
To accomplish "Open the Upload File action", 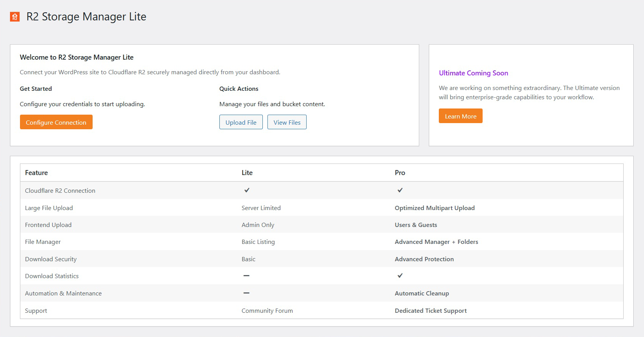I will point(241,122).
